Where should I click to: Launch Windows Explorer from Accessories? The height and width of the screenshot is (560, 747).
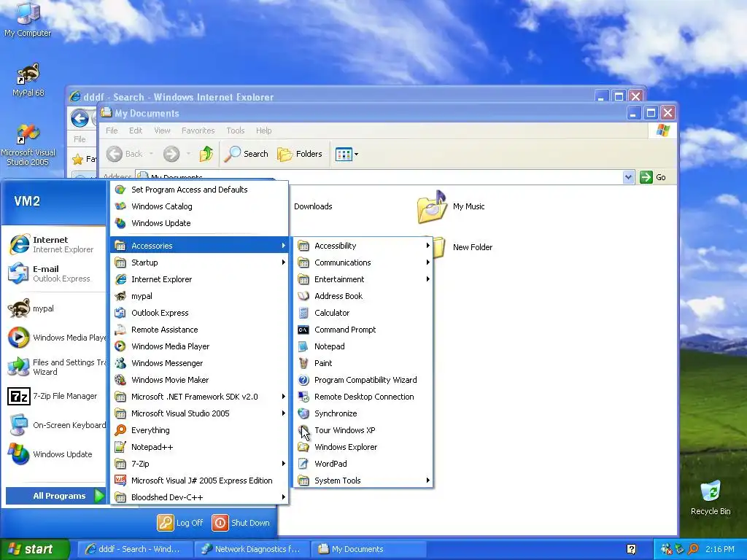363,447
